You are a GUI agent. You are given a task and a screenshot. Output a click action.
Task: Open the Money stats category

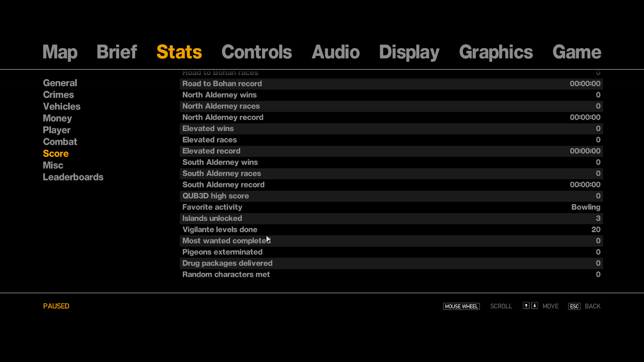pos(57,118)
